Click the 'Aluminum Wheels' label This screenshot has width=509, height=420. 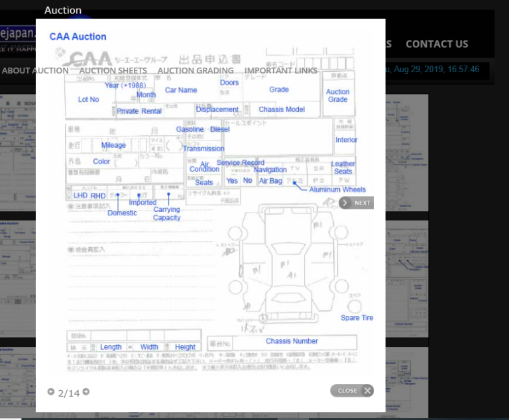coord(337,189)
